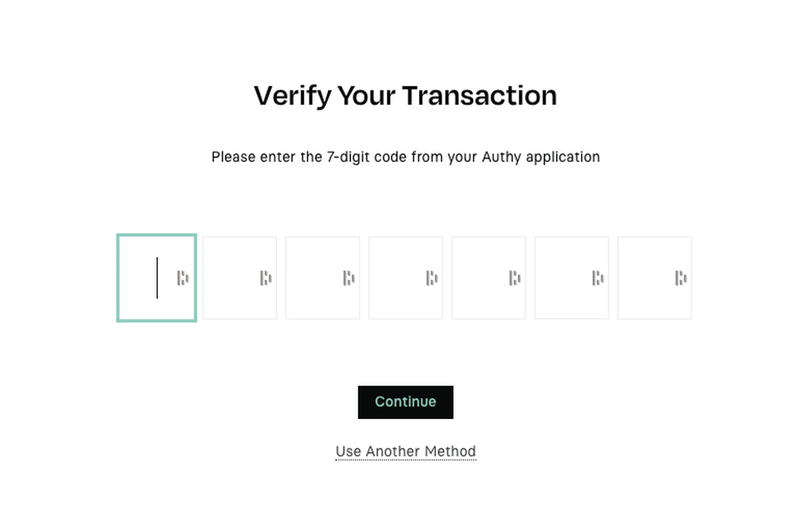This screenshot has height=532, width=798.
Task: Open the Use Another Method link
Action: [x=406, y=451]
